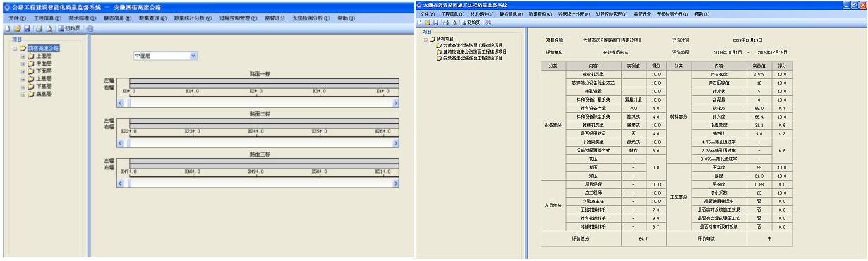The height and width of the screenshot is (261, 868).
Task: Click the 初始页 button in right toolbar
Action: tap(471, 23)
